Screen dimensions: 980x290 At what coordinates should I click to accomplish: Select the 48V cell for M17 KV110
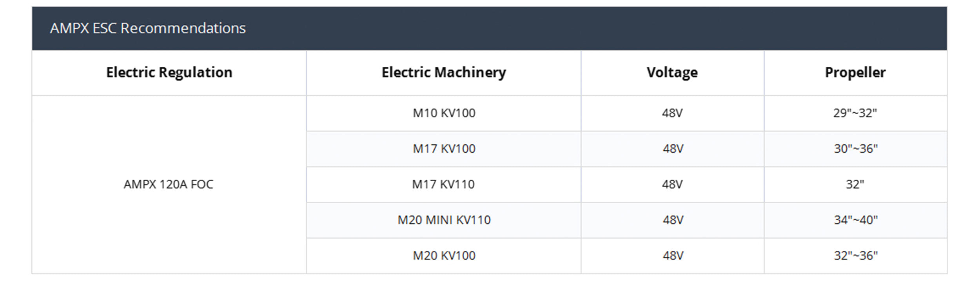click(672, 184)
